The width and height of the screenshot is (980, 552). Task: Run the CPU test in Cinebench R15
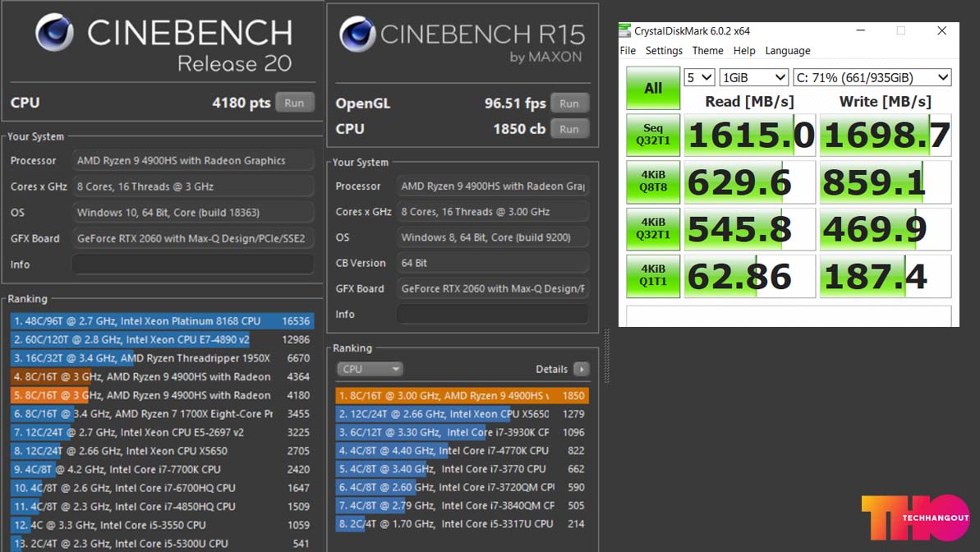(568, 130)
